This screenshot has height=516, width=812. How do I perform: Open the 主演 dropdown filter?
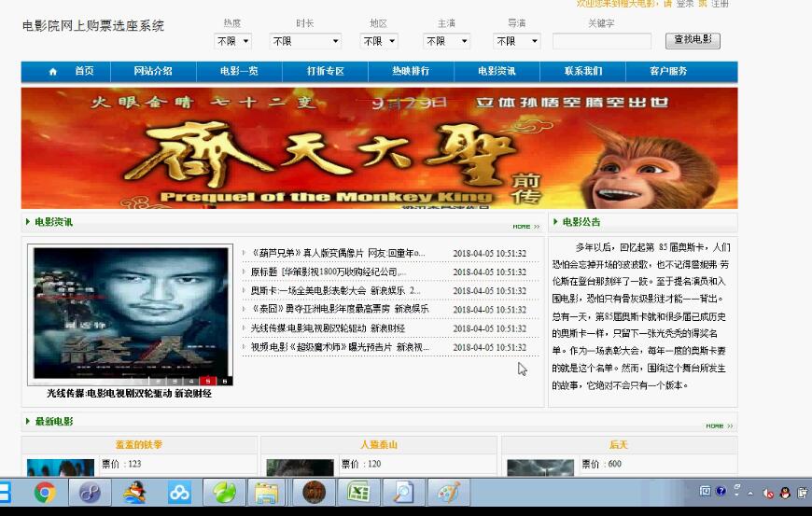click(x=446, y=41)
